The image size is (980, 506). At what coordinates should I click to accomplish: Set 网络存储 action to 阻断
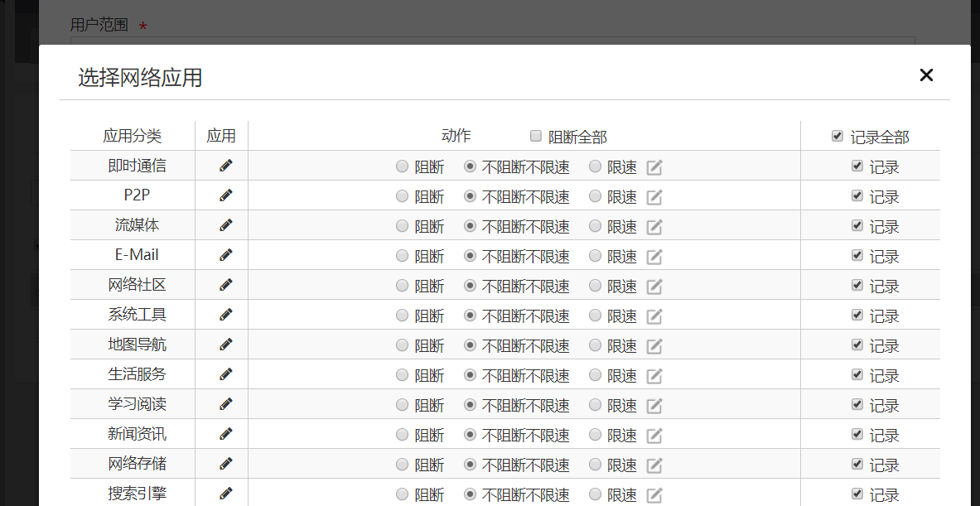click(403, 465)
